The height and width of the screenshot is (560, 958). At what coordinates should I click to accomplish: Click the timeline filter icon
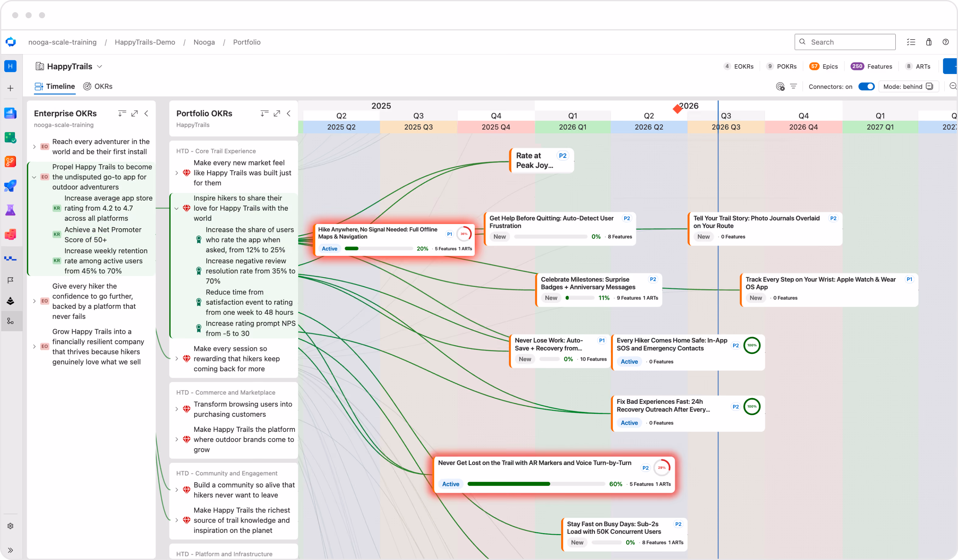[x=793, y=86]
